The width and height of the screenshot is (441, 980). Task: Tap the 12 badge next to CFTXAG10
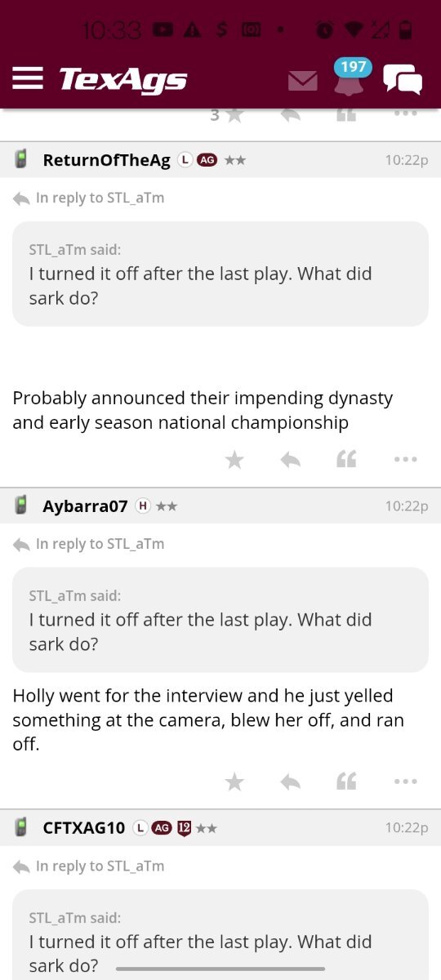pos(184,828)
